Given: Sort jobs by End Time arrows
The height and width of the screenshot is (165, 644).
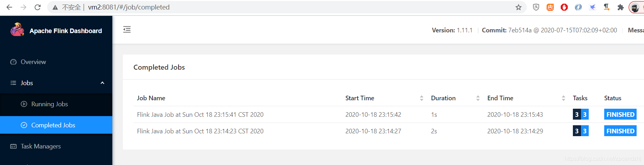Looking at the screenshot, I should pyautogui.click(x=563, y=98).
